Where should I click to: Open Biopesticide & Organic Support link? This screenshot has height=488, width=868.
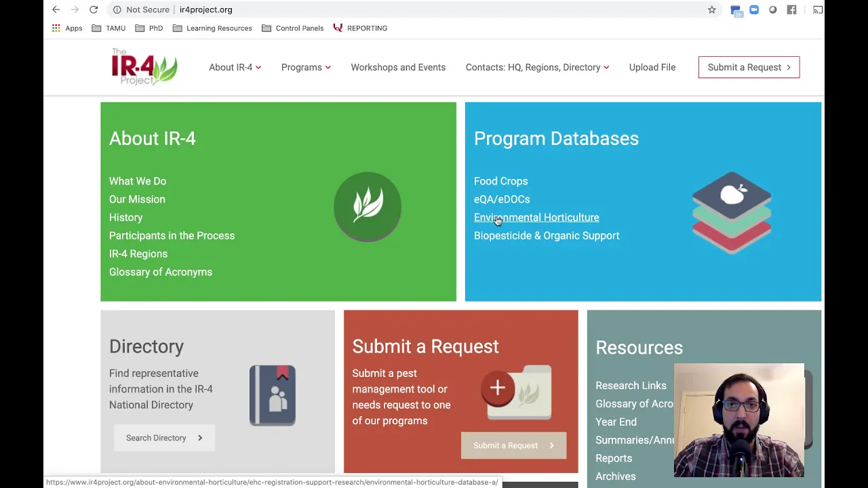coord(547,236)
